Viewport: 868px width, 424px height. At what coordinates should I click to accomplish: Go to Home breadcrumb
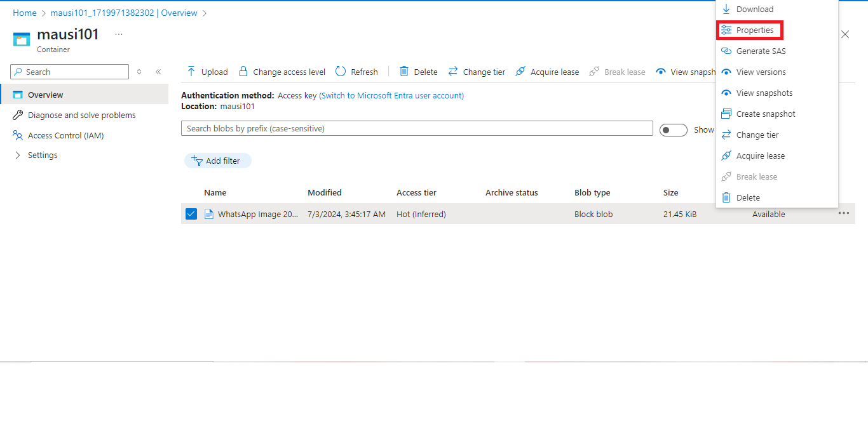(x=25, y=13)
